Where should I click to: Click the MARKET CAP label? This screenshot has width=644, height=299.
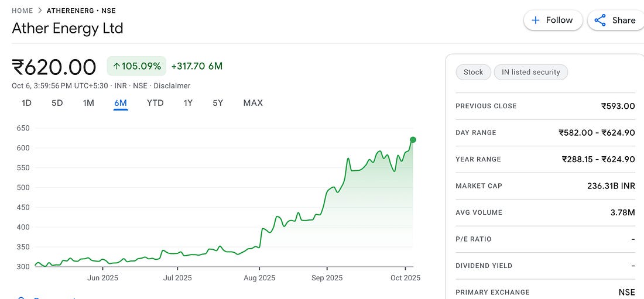click(478, 186)
